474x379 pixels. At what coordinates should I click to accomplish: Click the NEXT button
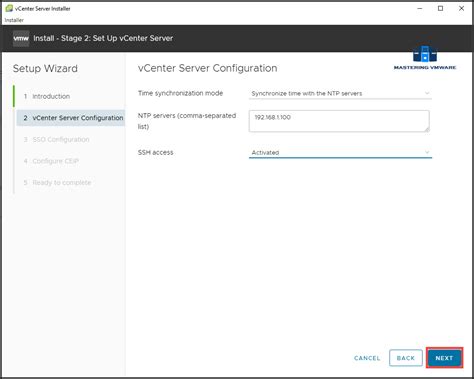[444, 358]
